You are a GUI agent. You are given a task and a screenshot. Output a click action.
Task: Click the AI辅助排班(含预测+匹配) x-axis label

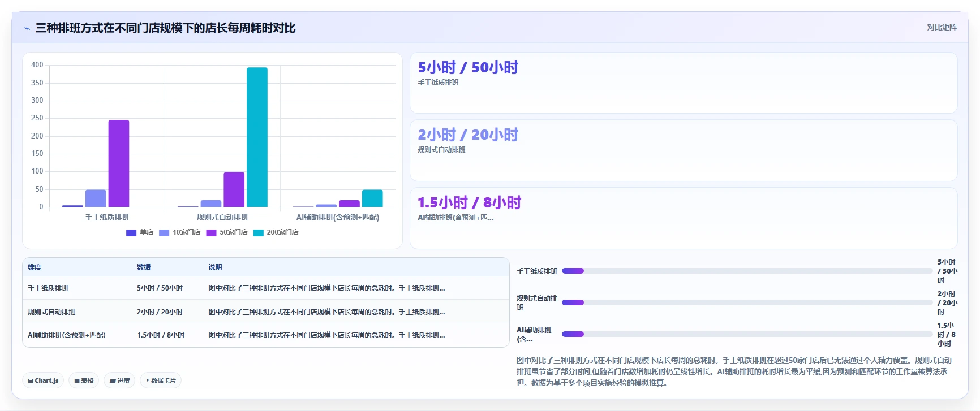point(338,217)
